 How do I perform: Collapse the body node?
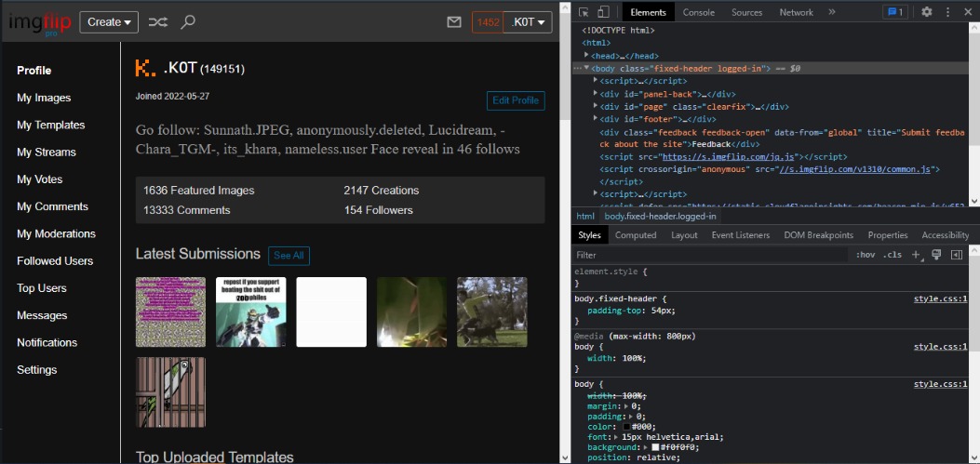coord(586,68)
